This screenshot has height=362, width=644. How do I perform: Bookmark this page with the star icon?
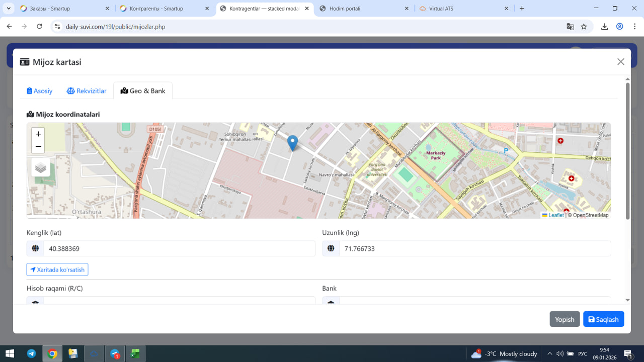584,27
